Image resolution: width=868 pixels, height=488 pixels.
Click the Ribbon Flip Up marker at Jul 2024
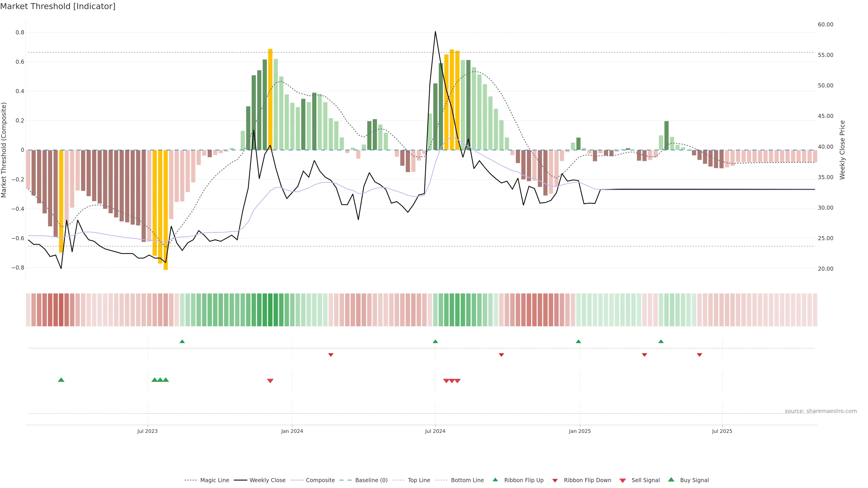click(x=435, y=342)
